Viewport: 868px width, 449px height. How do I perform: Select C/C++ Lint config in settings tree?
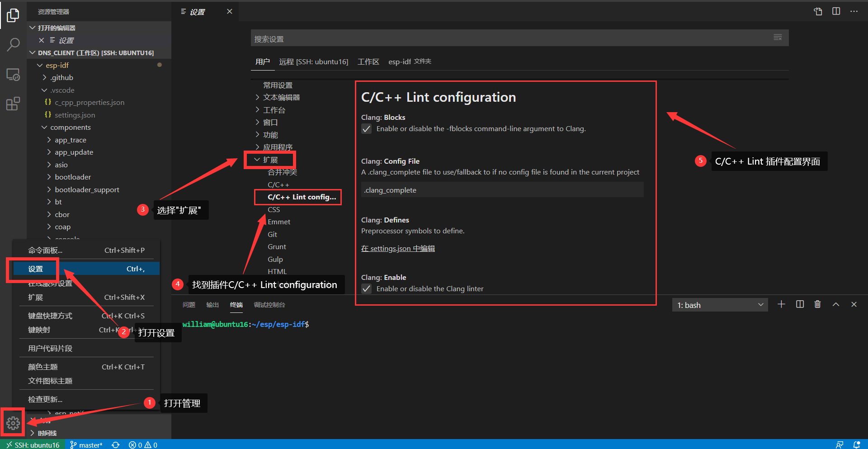(x=302, y=197)
